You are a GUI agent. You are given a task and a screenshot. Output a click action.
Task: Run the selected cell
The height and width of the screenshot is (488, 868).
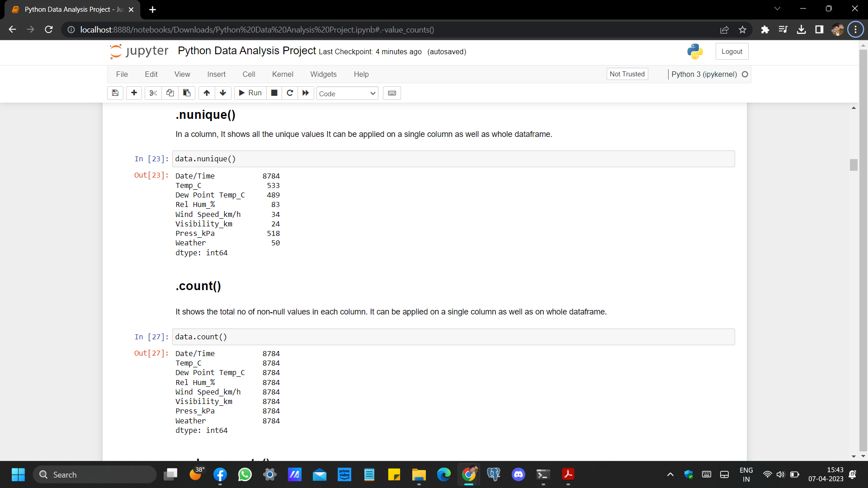pos(250,93)
